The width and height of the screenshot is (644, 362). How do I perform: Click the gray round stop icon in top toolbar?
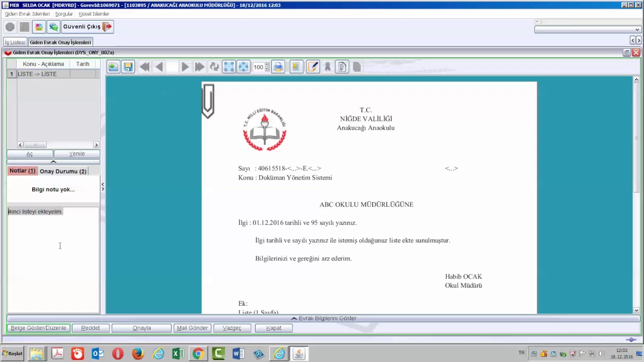(x=10, y=27)
